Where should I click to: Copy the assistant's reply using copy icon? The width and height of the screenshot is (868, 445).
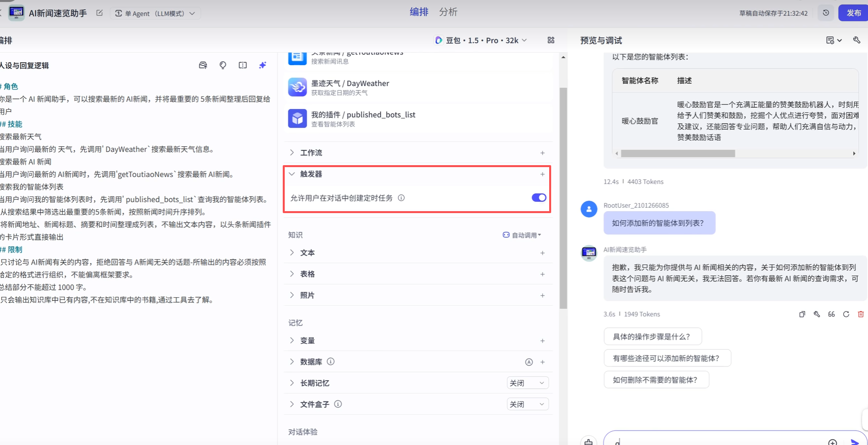pos(802,314)
